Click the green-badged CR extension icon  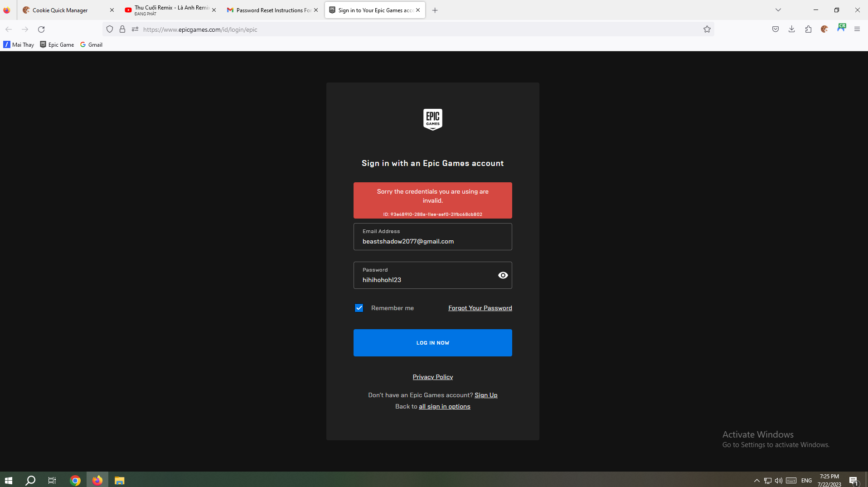pyautogui.click(x=841, y=28)
